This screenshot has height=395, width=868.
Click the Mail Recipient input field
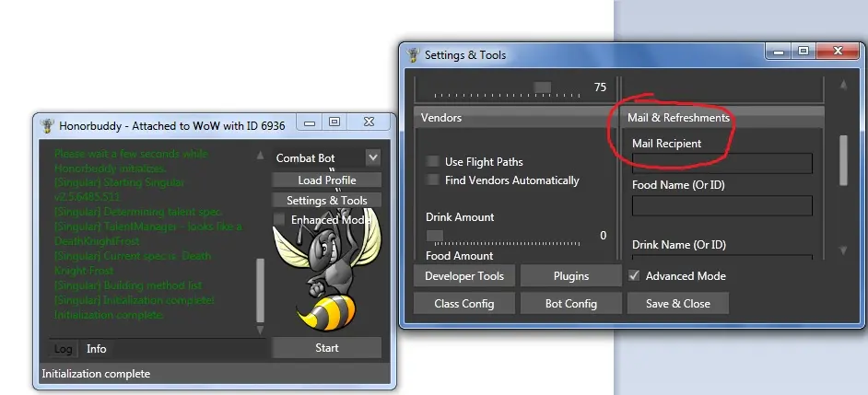pyautogui.click(x=722, y=164)
